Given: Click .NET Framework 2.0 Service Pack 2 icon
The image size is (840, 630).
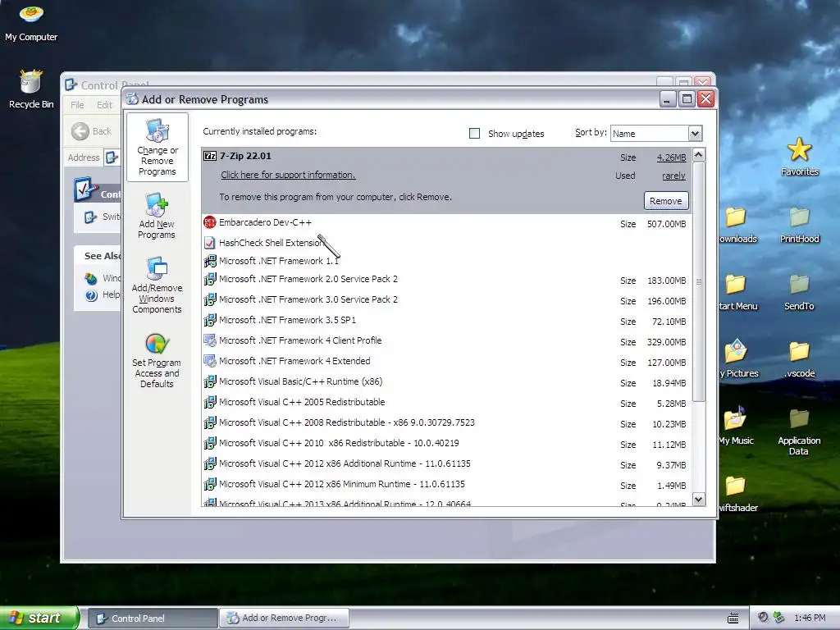Looking at the screenshot, I should coord(210,279).
